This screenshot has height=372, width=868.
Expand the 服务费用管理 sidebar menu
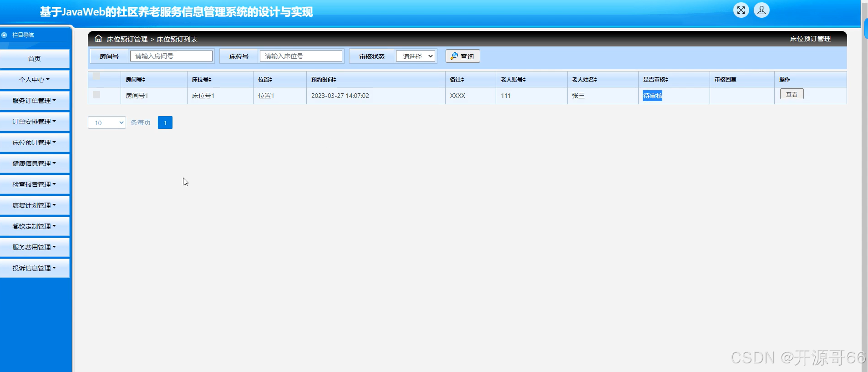35,247
